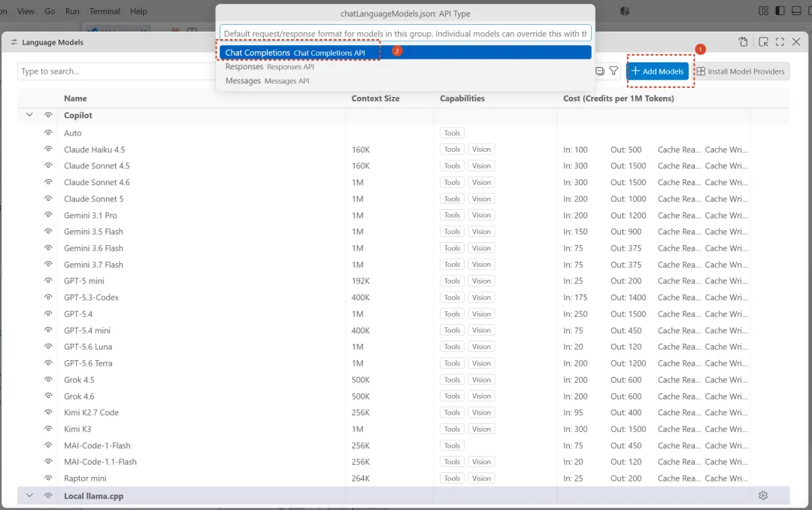Select the GPT-5.4 mini row name
812x510 pixels.
pyautogui.click(x=87, y=330)
